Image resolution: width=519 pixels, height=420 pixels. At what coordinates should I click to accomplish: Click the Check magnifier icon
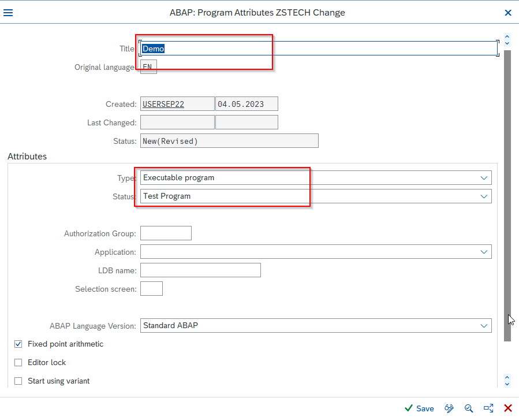coord(468,408)
